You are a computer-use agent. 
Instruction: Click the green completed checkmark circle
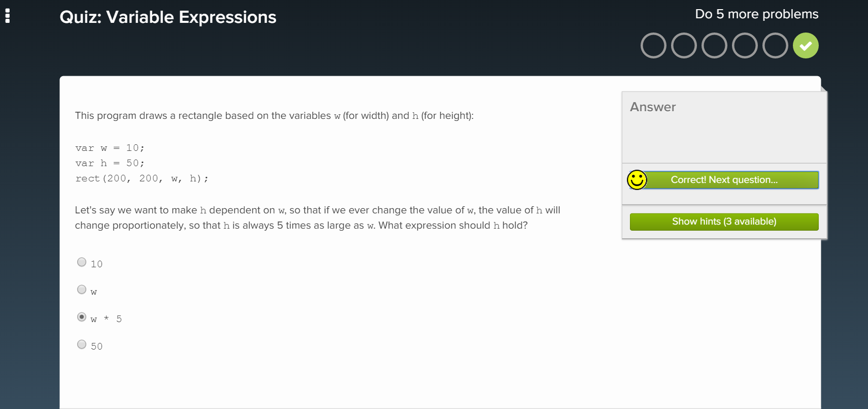pyautogui.click(x=806, y=46)
